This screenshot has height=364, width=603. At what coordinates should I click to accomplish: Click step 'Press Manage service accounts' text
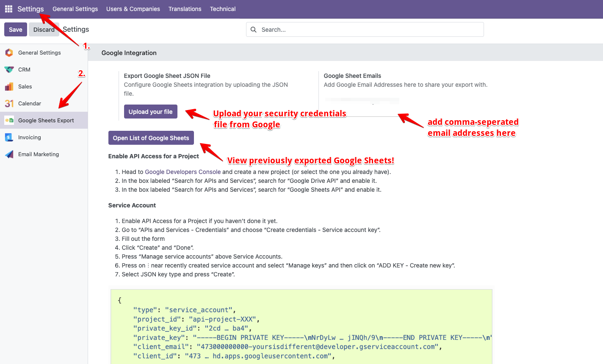202,256
